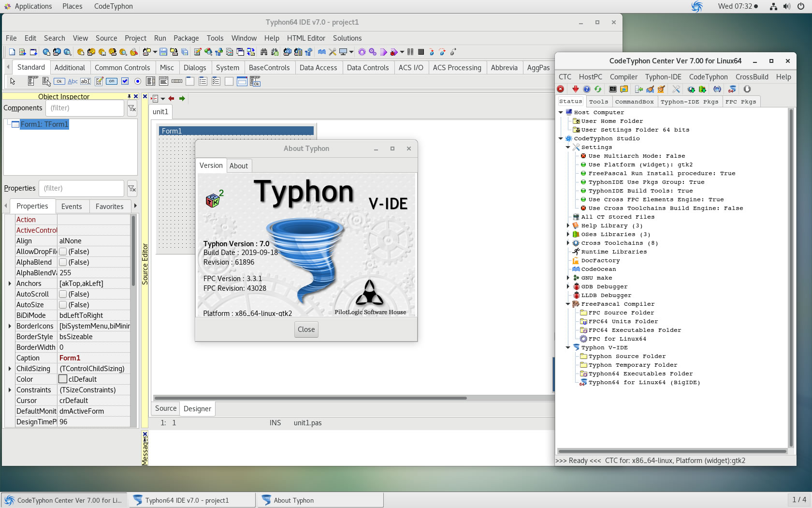Select the arrow pointer selection tool in palette

point(13,81)
